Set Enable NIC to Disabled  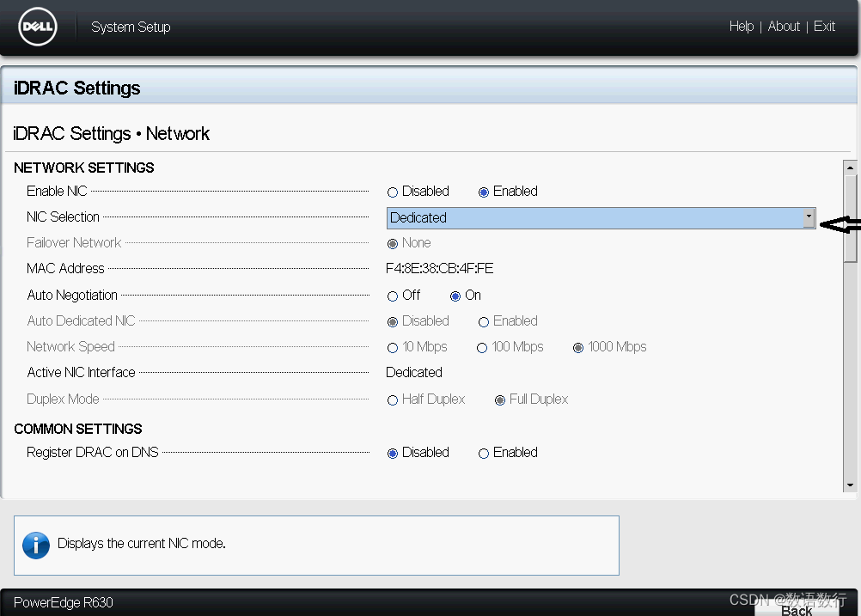(x=392, y=192)
